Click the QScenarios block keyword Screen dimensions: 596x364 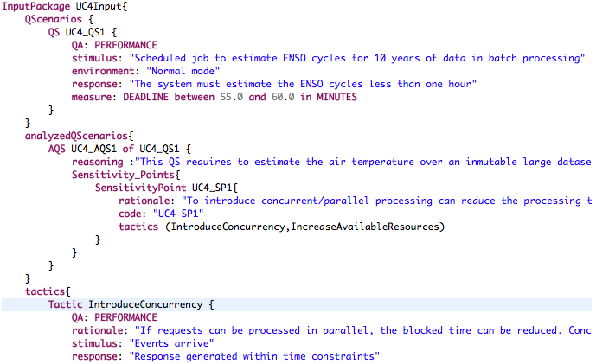[54, 19]
